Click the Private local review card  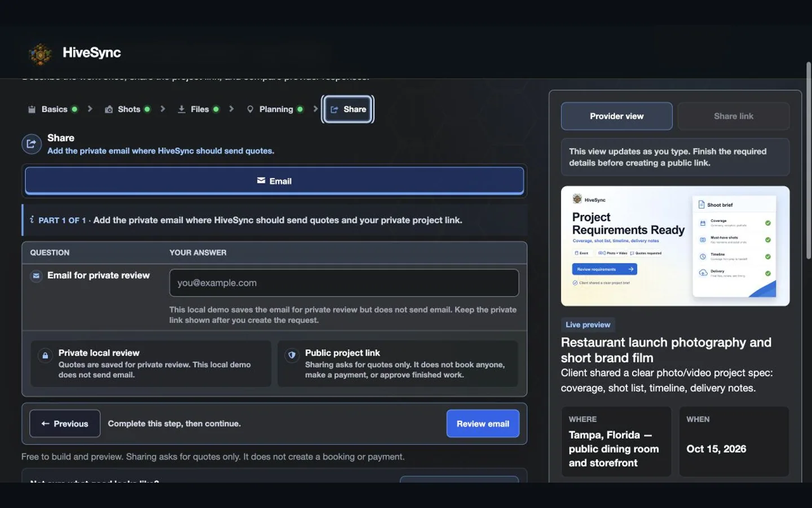(x=151, y=364)
